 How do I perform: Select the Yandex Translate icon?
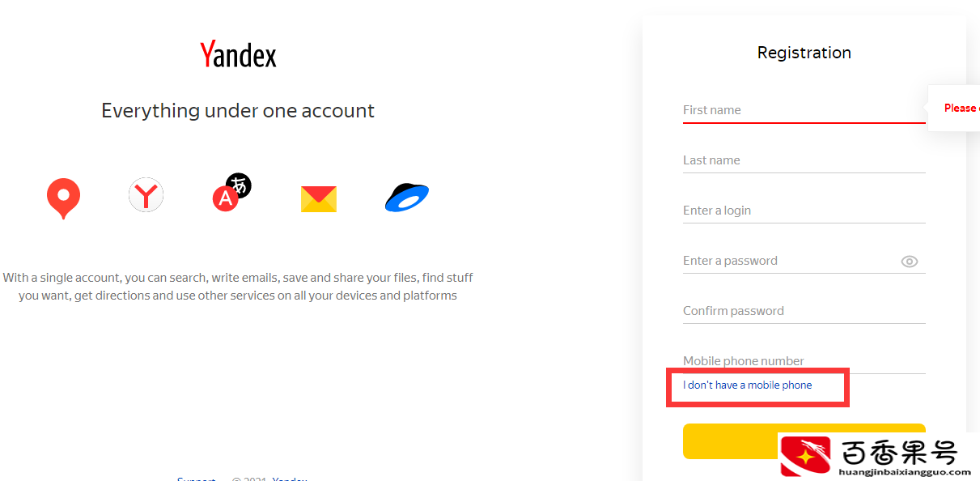tap(231, 193)
